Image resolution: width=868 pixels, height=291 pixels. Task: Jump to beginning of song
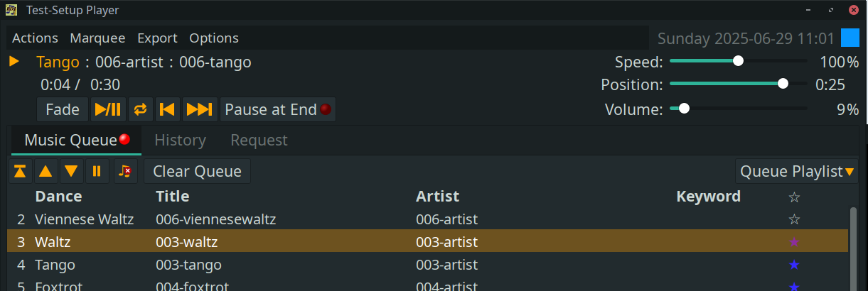pyautogui.click(x=168, y=109)
